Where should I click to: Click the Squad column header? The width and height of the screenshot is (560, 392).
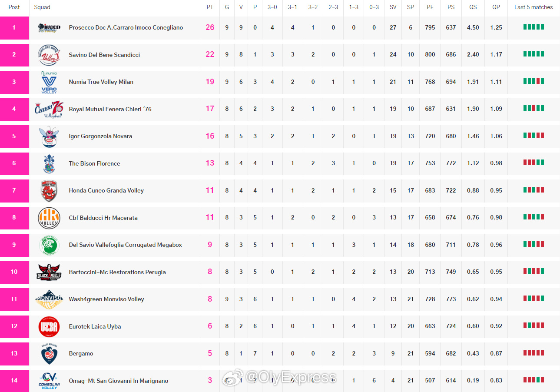(42, 7)
